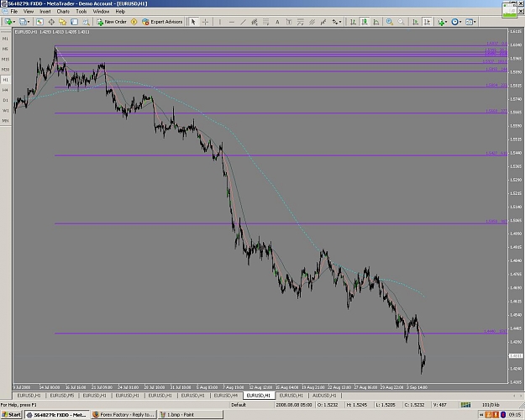The image size is (525, 420).
Task: Click the connection bars status icon
Action: (465, 405)
